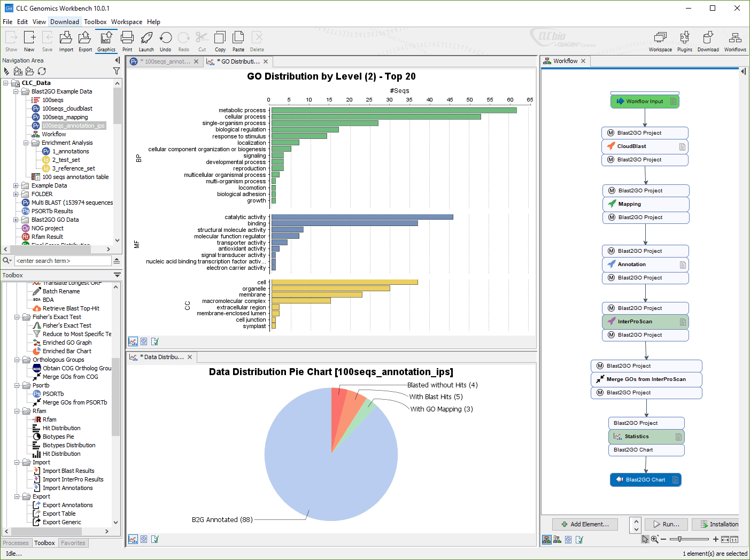Collapse the Orthologous Groups toolbox group
This screenshot has height=560, width=750.
click(x=17, y=360)
